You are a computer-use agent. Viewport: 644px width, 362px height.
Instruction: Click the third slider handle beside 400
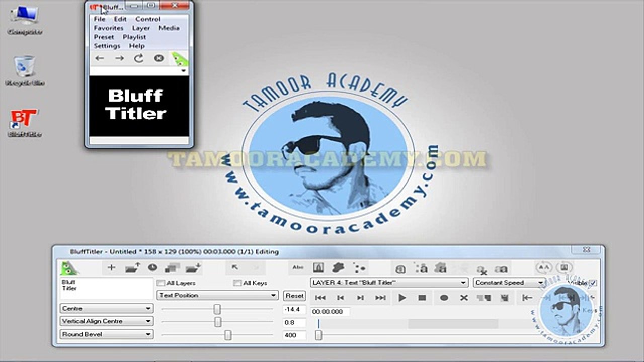(x=228, y=335)
